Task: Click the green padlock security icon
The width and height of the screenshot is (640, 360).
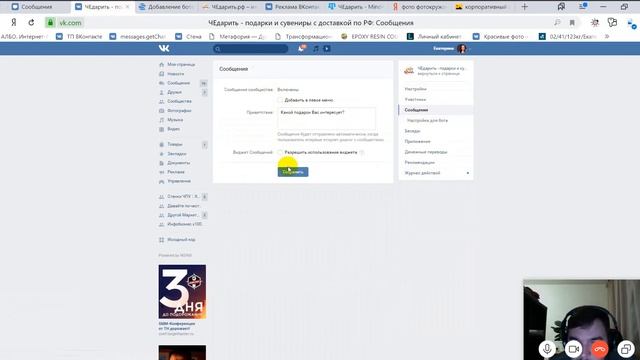Action: [50, 22]
